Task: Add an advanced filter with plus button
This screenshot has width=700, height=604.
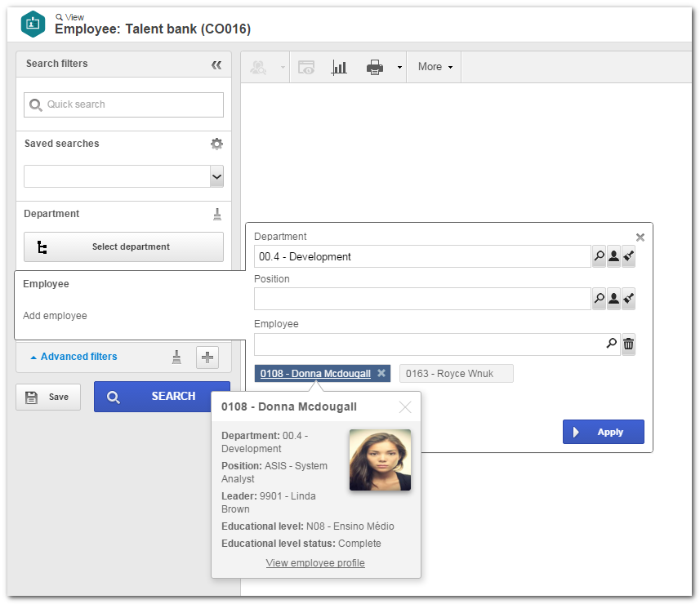Action: click(207, 358)
